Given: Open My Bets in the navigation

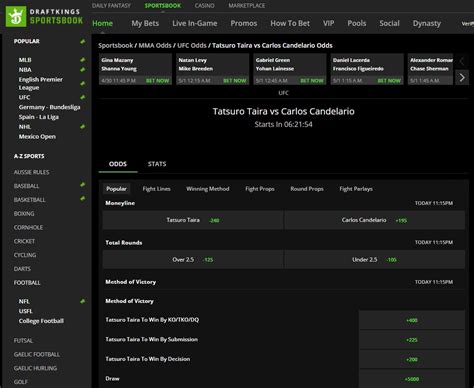Looking at the screenshot, I should coord(145,23).
